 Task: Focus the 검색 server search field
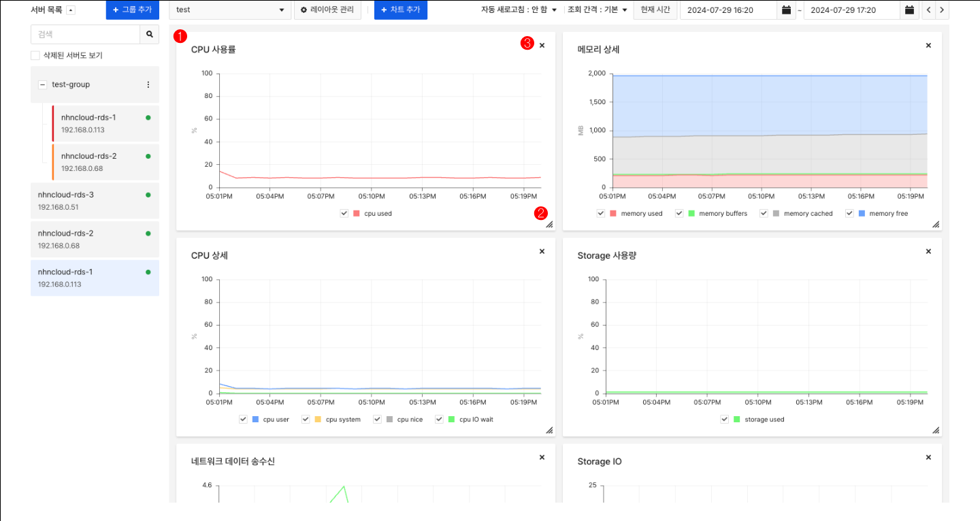tap(85, 35)
